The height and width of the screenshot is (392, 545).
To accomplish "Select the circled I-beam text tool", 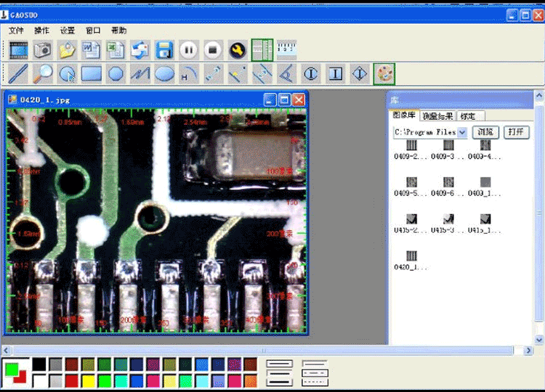I will [311, 73].
